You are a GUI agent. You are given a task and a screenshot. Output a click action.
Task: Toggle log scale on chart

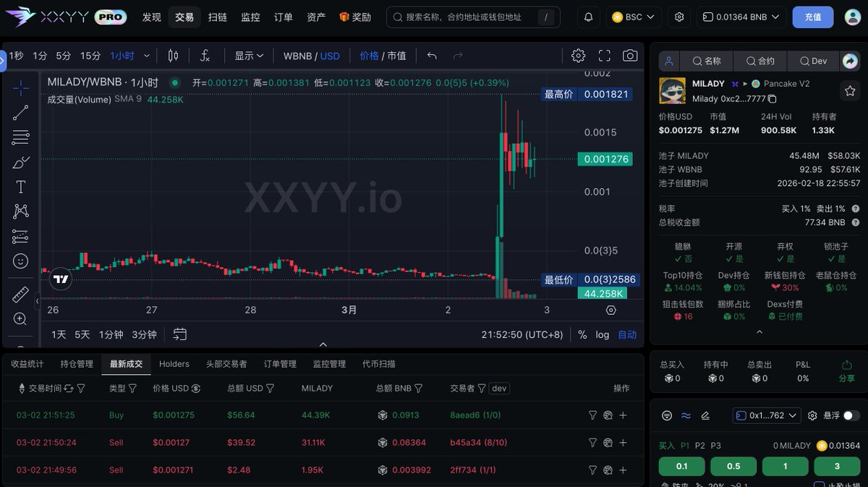[603, 334]
